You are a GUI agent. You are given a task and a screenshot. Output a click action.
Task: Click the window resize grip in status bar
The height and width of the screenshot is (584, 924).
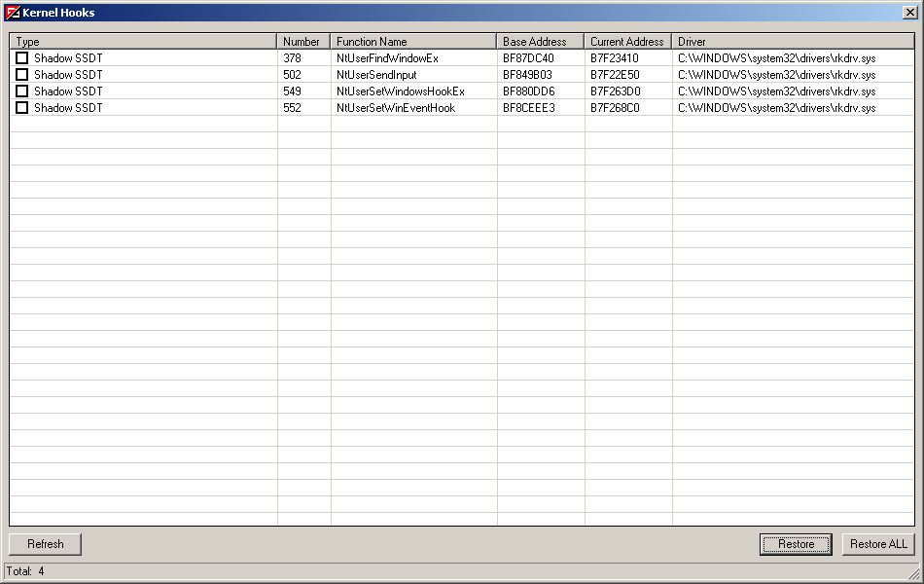tap(914, 573)
